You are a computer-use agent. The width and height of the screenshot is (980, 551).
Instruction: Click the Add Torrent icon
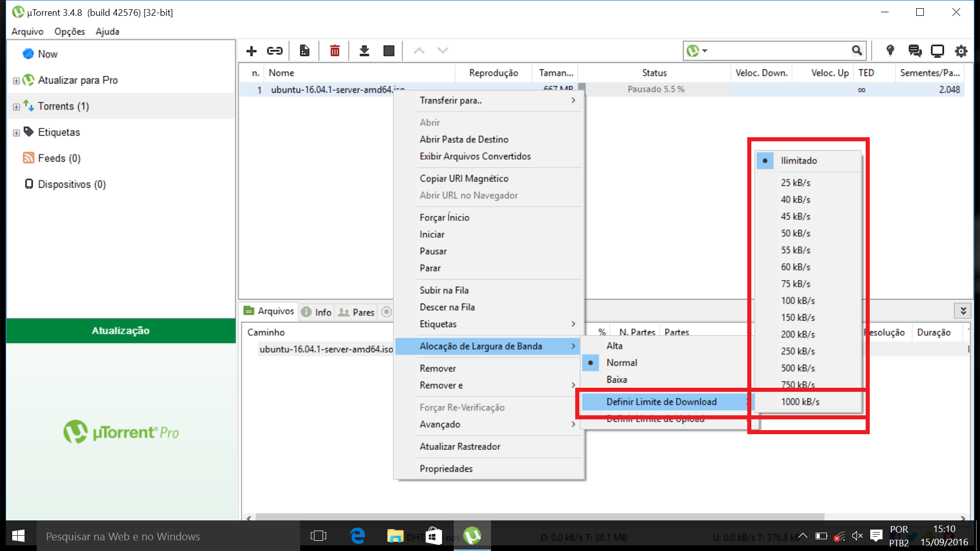click(x=251, y=51)
